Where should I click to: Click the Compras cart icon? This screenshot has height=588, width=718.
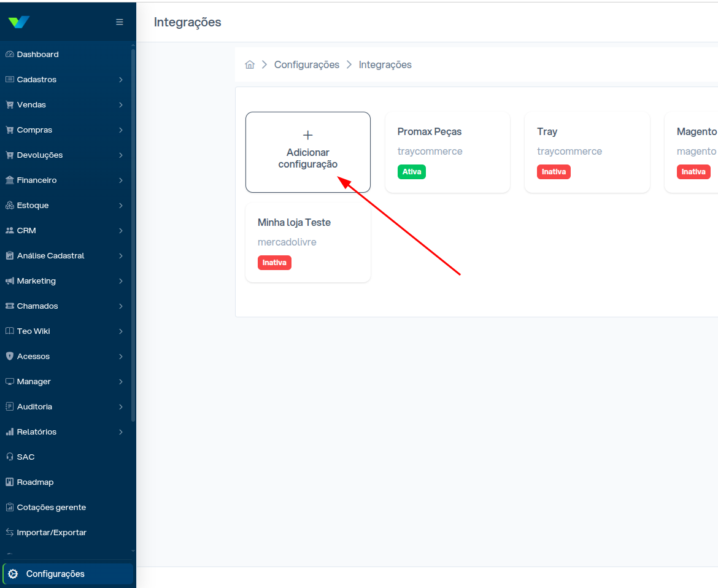pos(10,130)
